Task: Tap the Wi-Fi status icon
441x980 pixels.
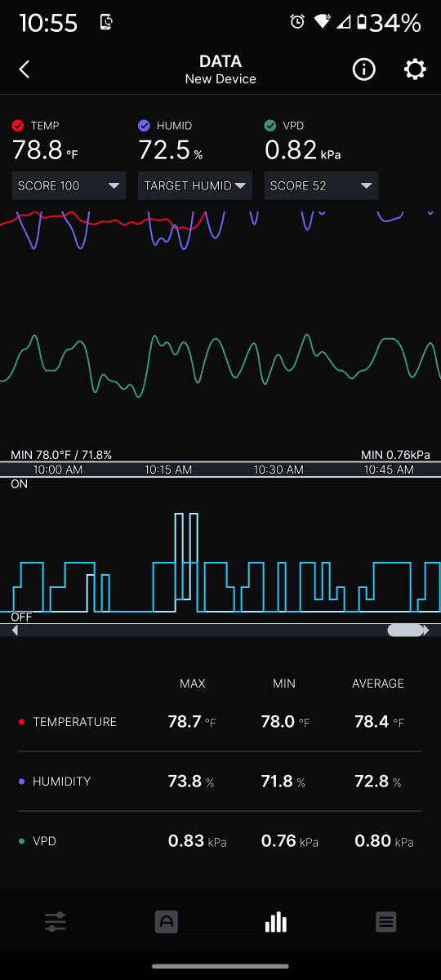Action: pos(323,22)
